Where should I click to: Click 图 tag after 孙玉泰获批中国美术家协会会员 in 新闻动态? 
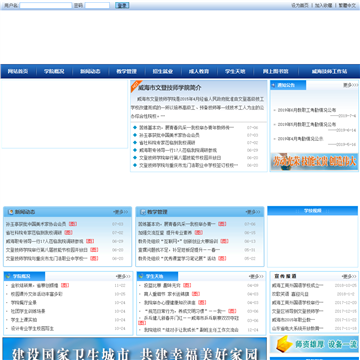click(x=73, y=224)
